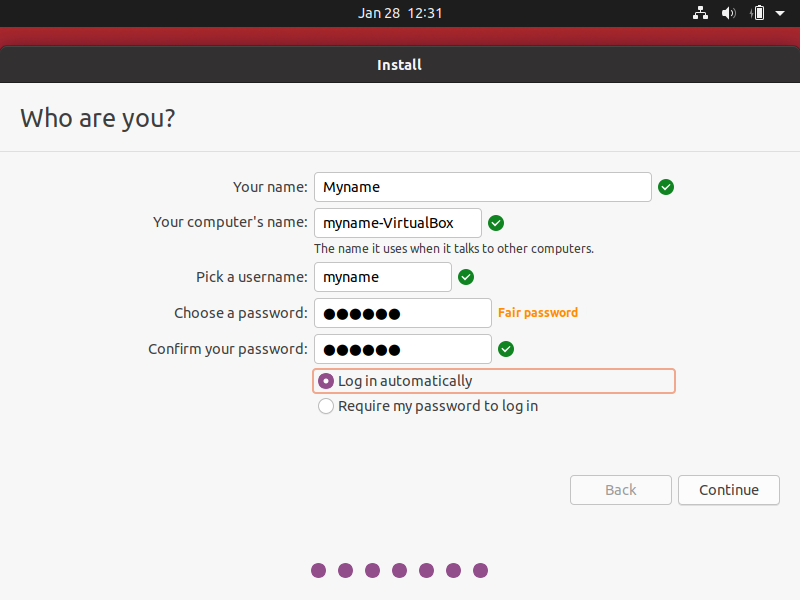The width and height of the screenshot is (800, 600).
Task: Click the Back button
Action: pyautogui.click(x=620, y=490)
